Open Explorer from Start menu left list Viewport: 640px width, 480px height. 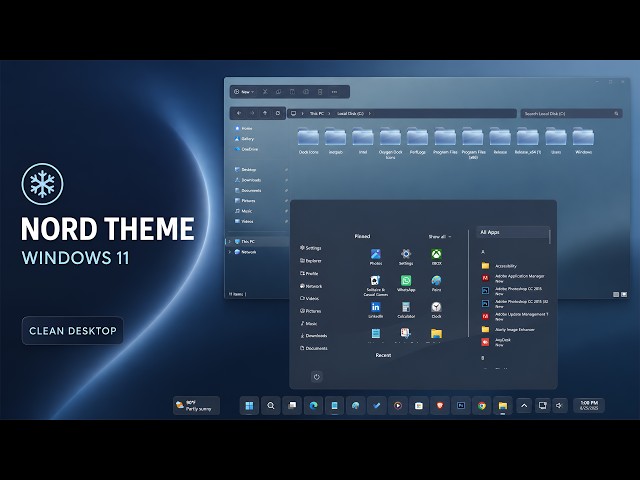click(x=311, y=260)
